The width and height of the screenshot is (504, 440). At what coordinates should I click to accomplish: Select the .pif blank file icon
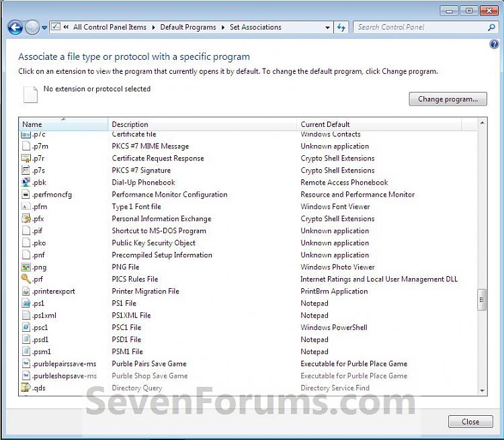(x=26, y=231)
